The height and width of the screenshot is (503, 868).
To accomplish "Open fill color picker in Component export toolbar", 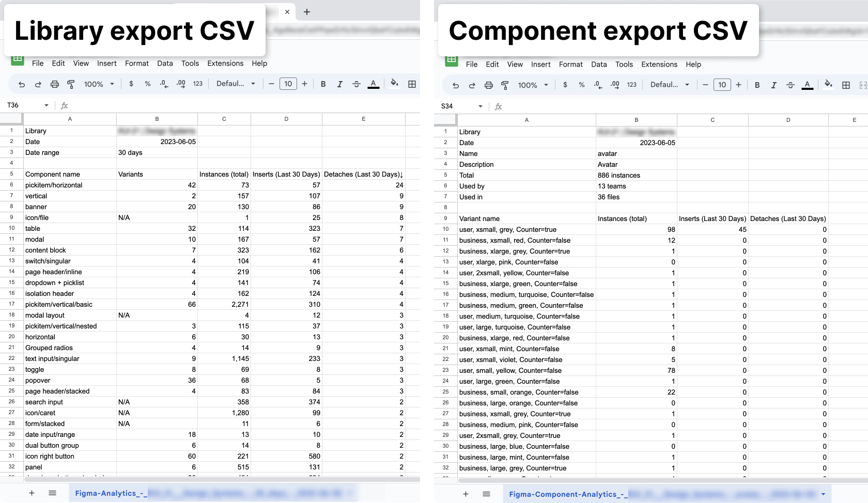I will tap(828, 85).
